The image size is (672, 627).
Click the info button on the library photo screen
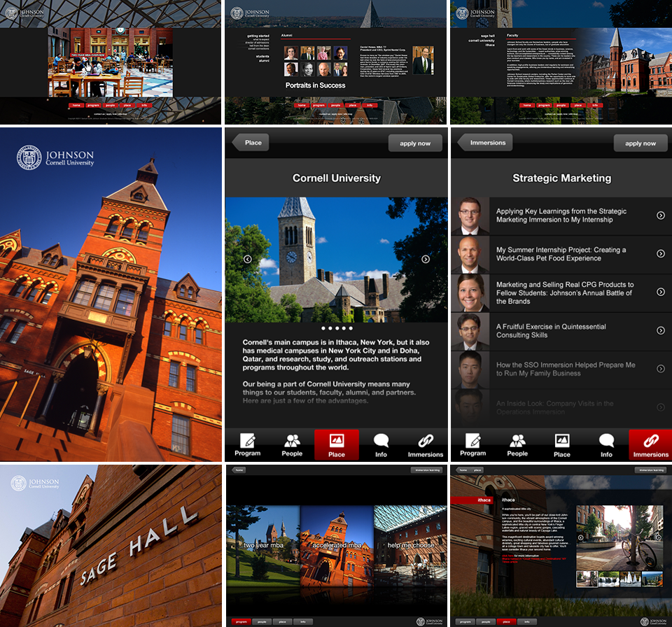tap(144, 105)
